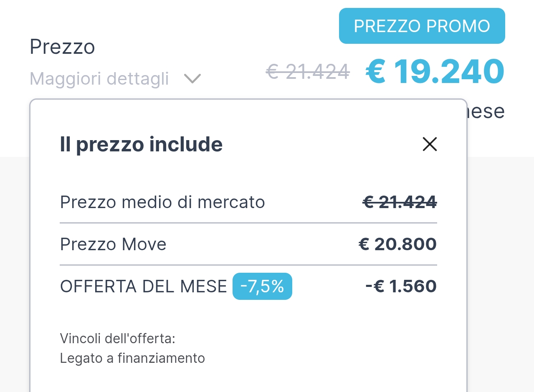Click the 'Vincoli dell'offerta:' text
Viewport: 534px width, 392px height.
117,338
